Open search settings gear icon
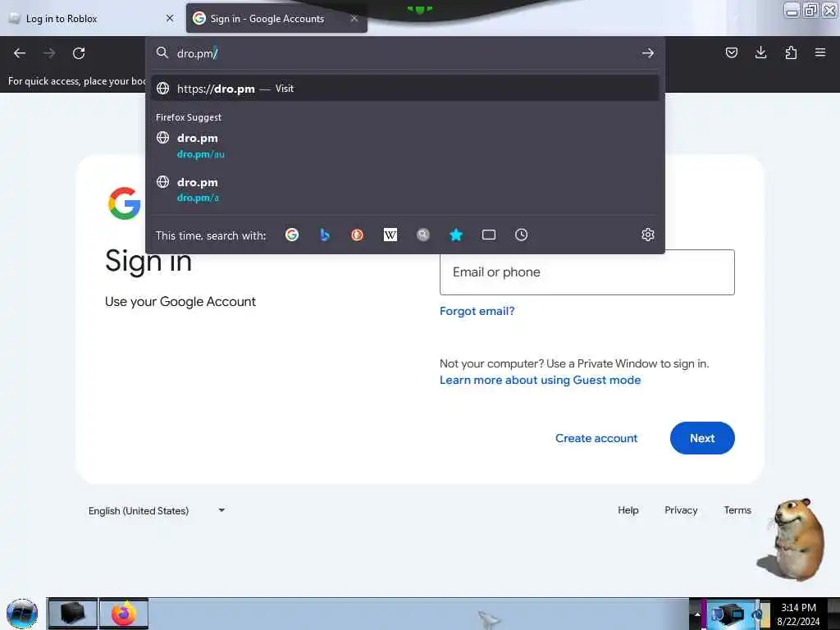Viewport: 840px width, 630px height. pyautogui.click(x=648, y=235)
